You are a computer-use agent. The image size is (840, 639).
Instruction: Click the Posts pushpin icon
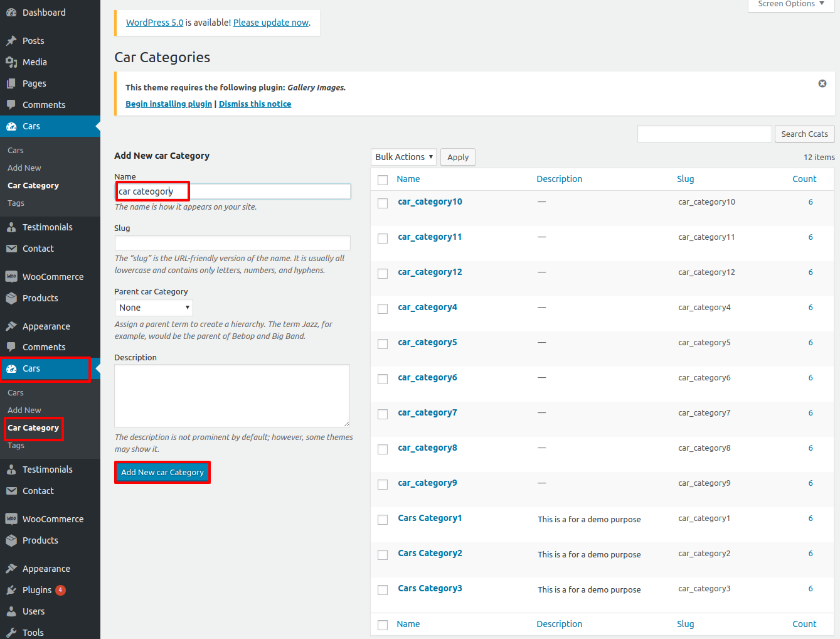coord(11,41)
